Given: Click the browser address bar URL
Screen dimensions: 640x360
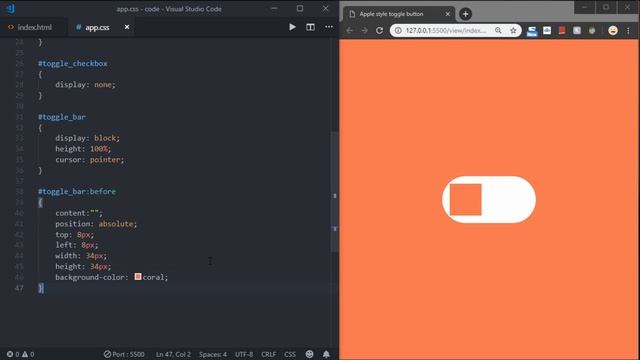Looking at the screenshot, I should 446,31.
